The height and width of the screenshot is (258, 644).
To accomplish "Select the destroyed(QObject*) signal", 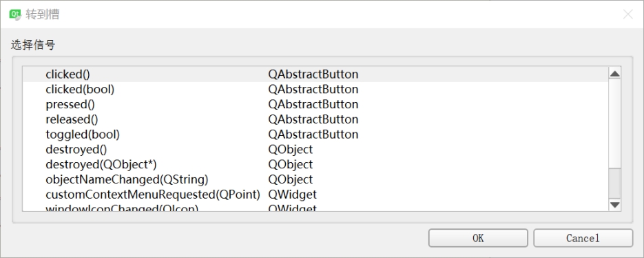I will click(315, 165).
